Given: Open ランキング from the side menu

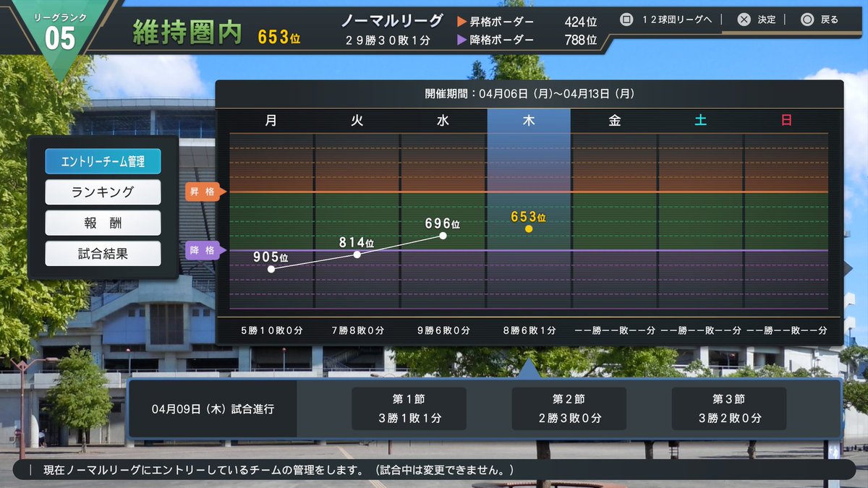Looking at the screenshot, I should coord(103,192).
